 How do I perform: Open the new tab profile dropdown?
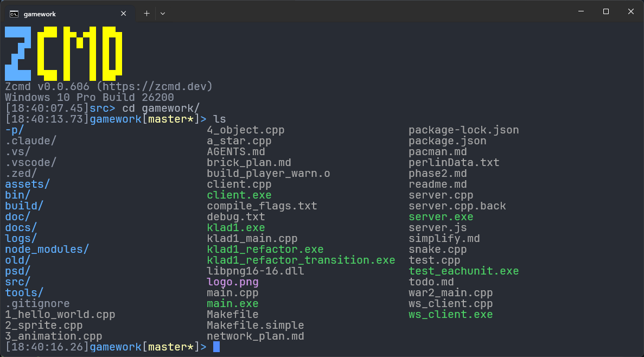[x=163, y=14]
